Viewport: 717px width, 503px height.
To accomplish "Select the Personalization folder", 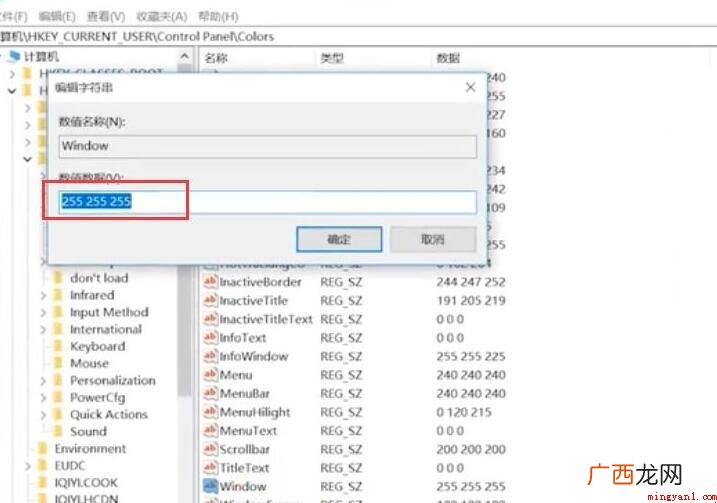I will (x=112, y=380).
